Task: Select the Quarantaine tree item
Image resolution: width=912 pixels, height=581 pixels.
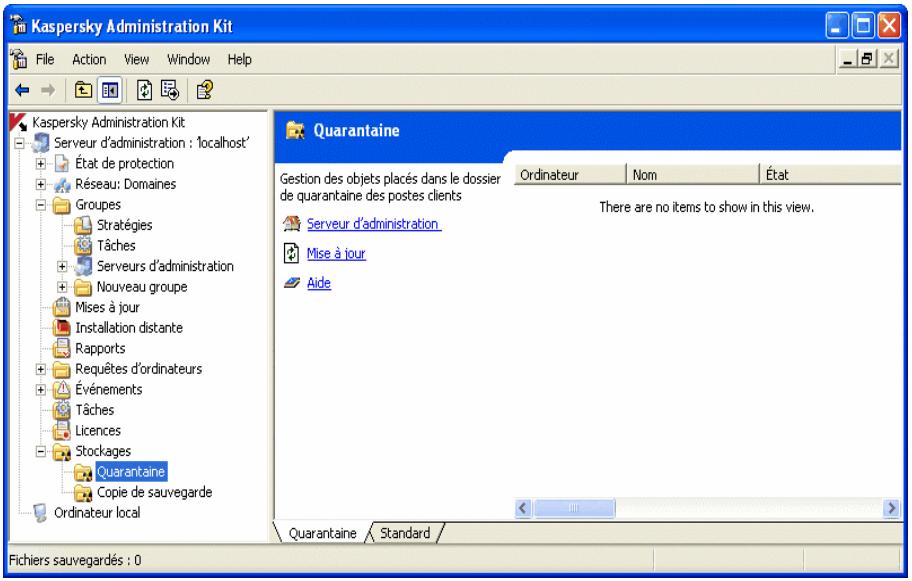Action: pyautogui.click(x=131, y=472)
